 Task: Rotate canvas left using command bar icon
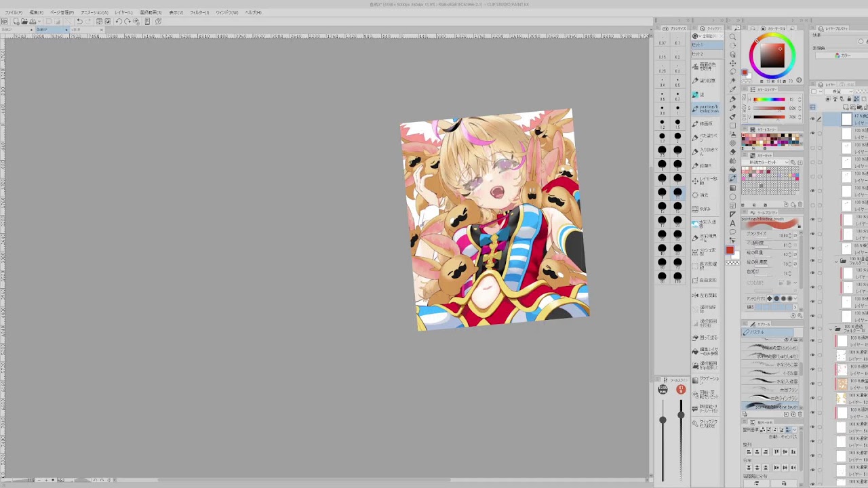119,22
